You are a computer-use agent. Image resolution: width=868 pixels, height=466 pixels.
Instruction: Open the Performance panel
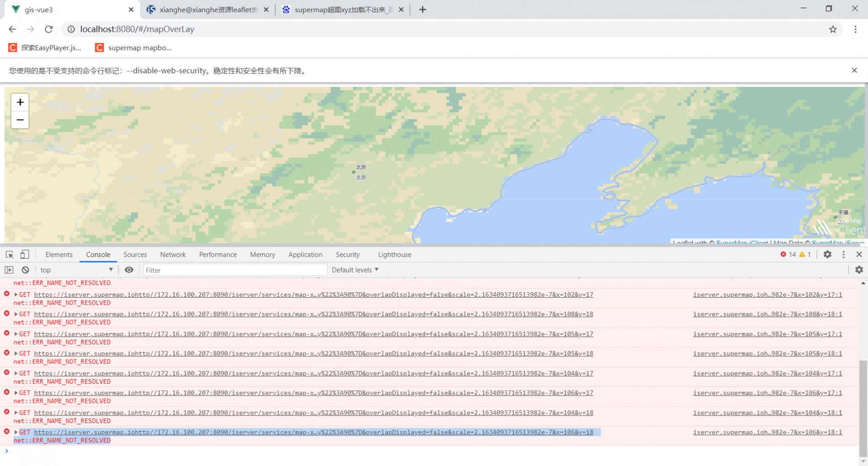(218, 255)
